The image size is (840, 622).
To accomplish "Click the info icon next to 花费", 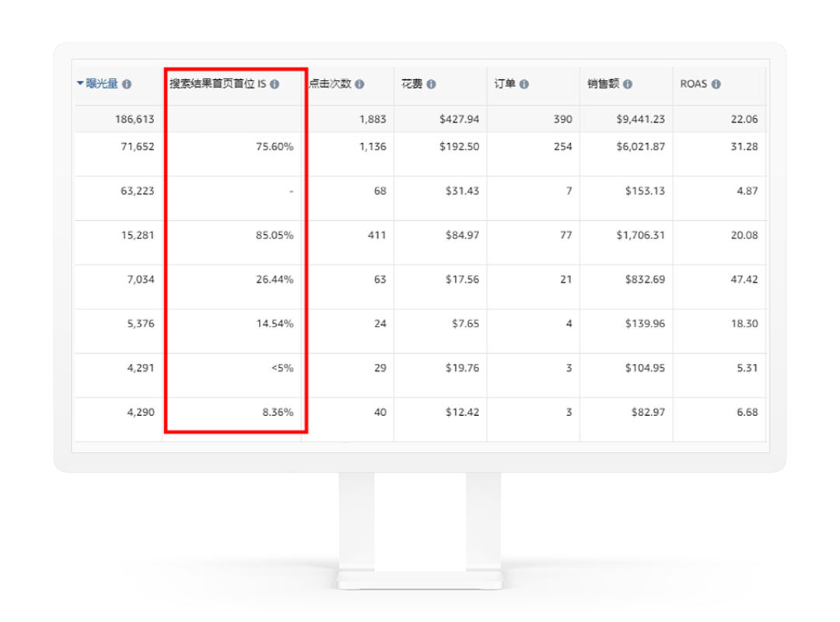I will [431, 84].
